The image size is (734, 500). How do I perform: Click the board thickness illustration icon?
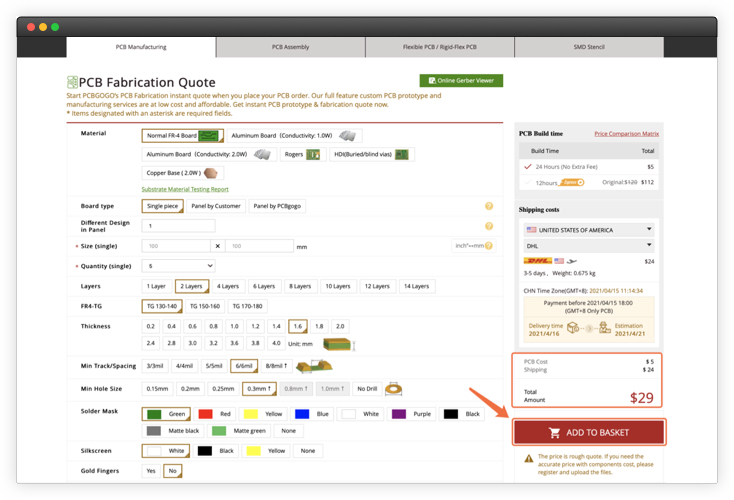click(x=338, y=344)
